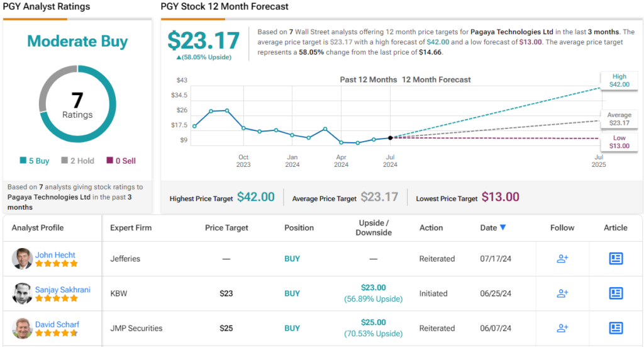Screen dimensions: 644x347
Task: Select the 2 Hold legend swatch
Action: tap(65, 160)
